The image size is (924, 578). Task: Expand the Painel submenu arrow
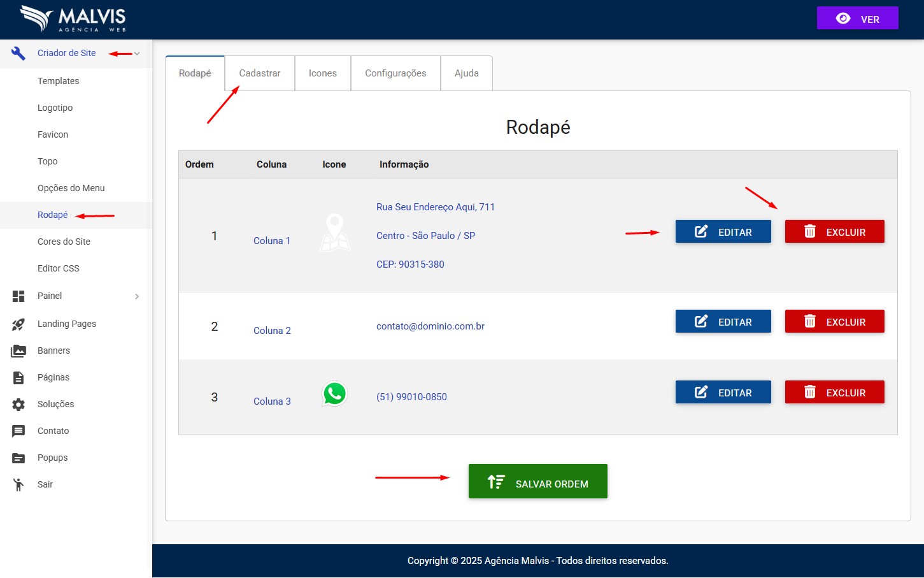pos(137,296)
